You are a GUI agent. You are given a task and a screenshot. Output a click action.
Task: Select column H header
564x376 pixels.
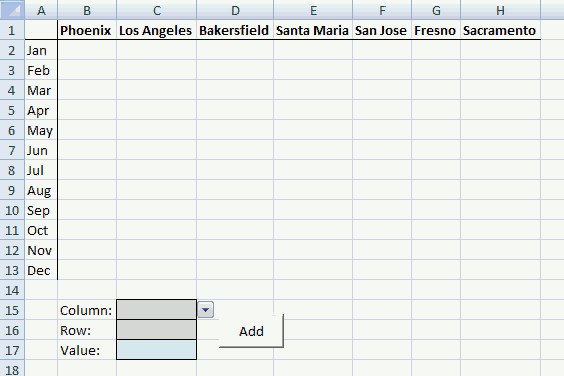point(500,10)
